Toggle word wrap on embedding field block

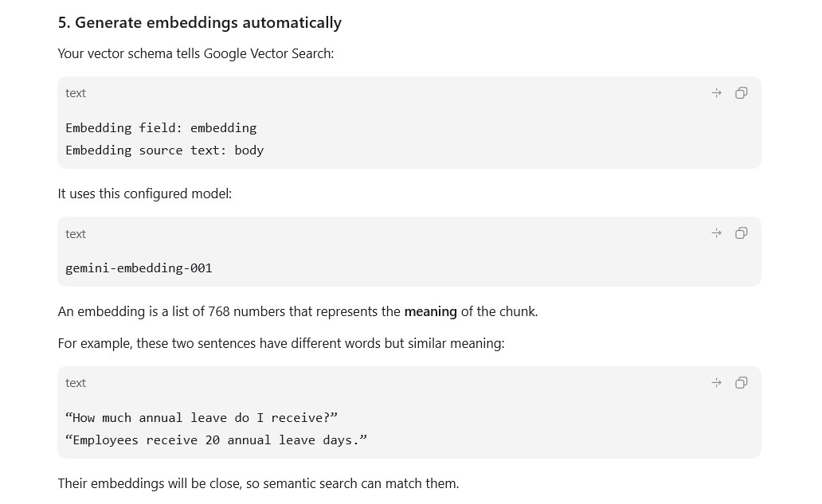[x=716, y=93]
